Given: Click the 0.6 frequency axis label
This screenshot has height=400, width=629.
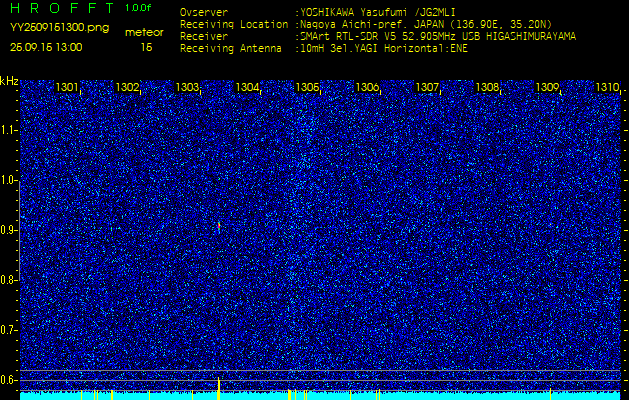Looking at the screenshot, I should point(8,380).
